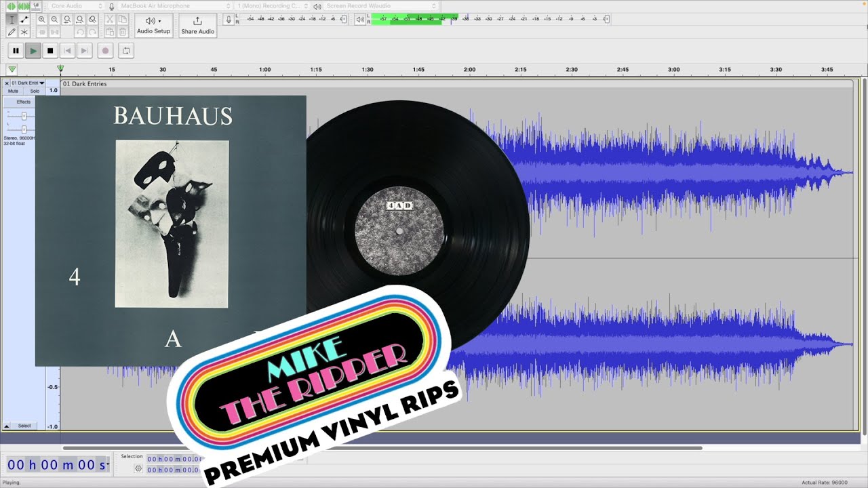
Task: Click the green Play button
Action: click(x=33, y=51)
